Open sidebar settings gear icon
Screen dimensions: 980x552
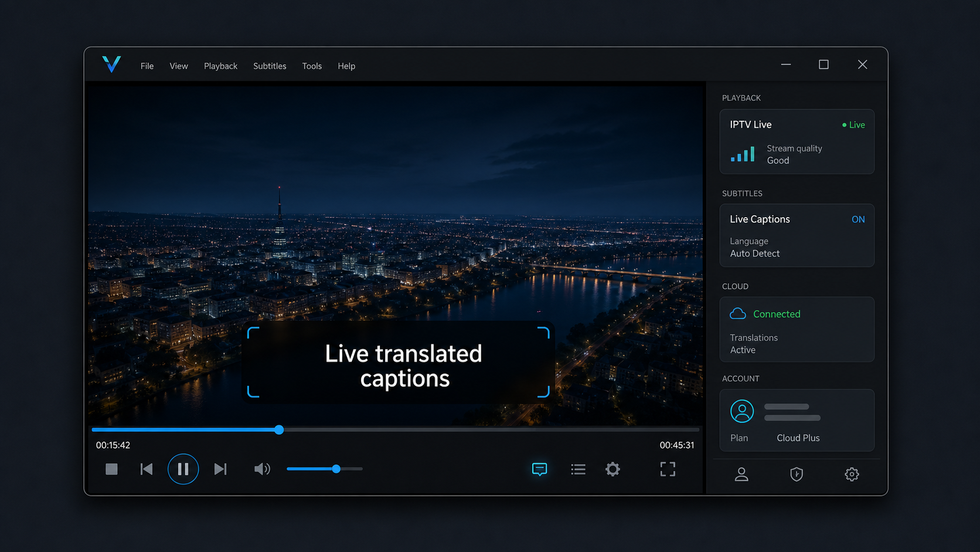[x=852, y=474]
